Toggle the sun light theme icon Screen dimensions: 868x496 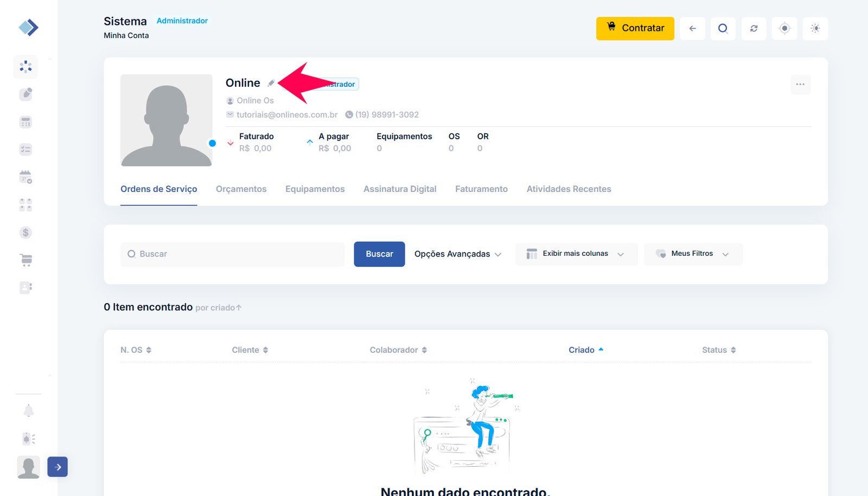click(815, 28)
